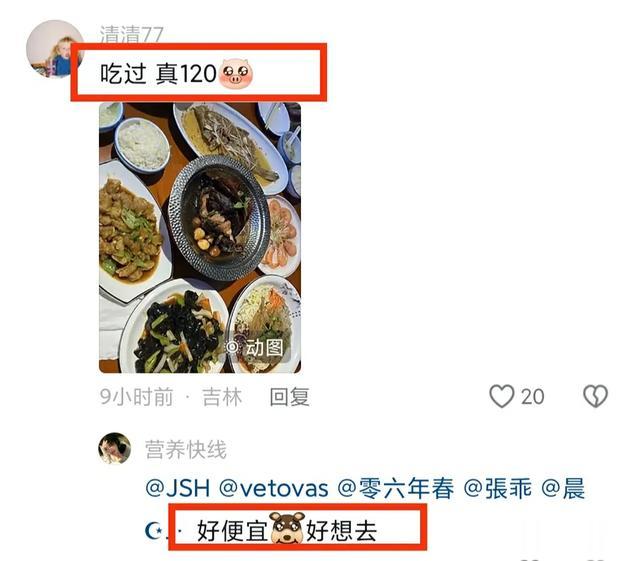
Task: Tap the like count 20
Action: pos(533,397)
